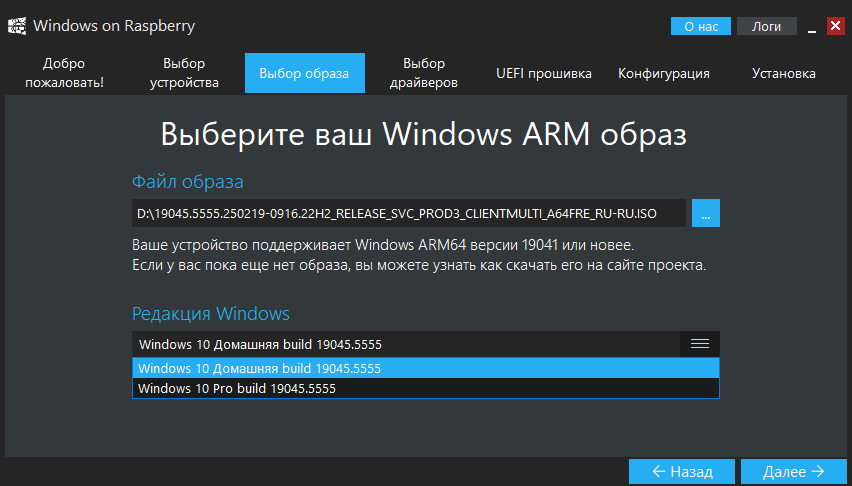Image resolution: width=852 pixels, height=486 pixels.
Task: Click the Windows on Raspberry app logo
Action: click(x=18, y=25)
